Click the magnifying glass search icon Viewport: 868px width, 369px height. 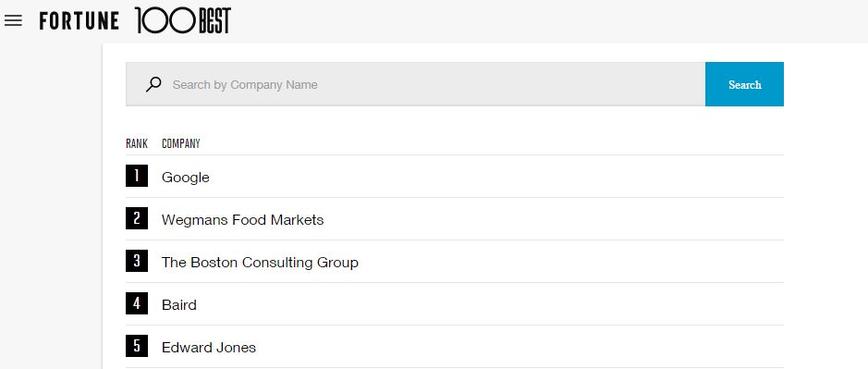click(153, 84)
